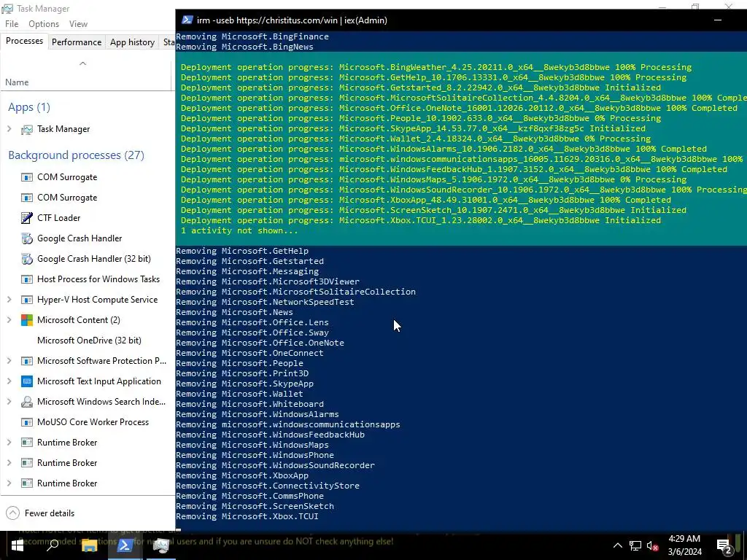Click the Microsoft Windows Search Indexer icon

tap(27, 402)
